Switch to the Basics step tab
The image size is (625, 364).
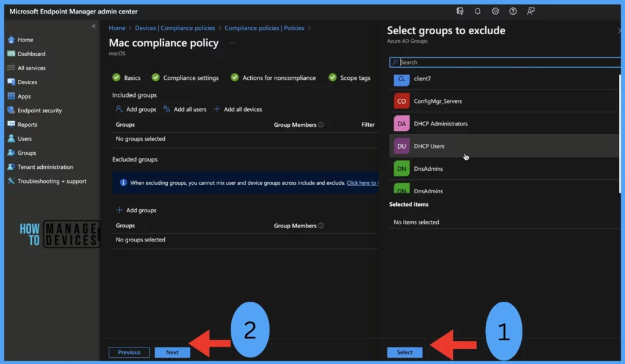[126, 77]
